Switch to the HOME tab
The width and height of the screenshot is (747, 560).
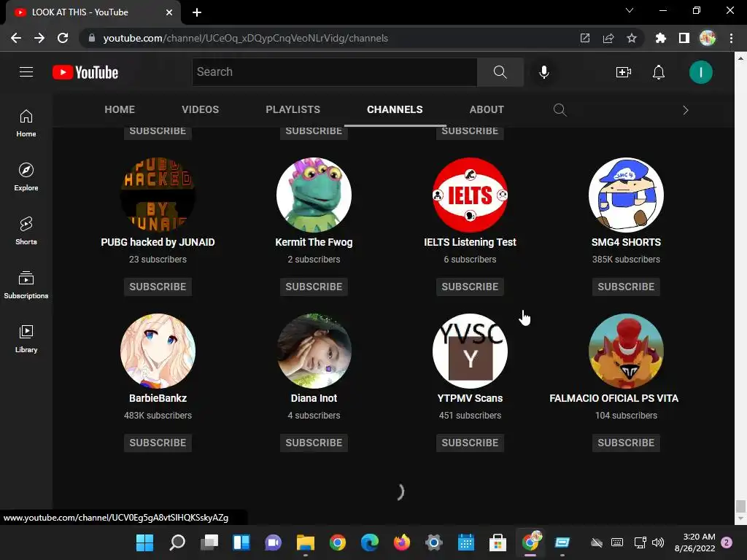coord(120,109)
